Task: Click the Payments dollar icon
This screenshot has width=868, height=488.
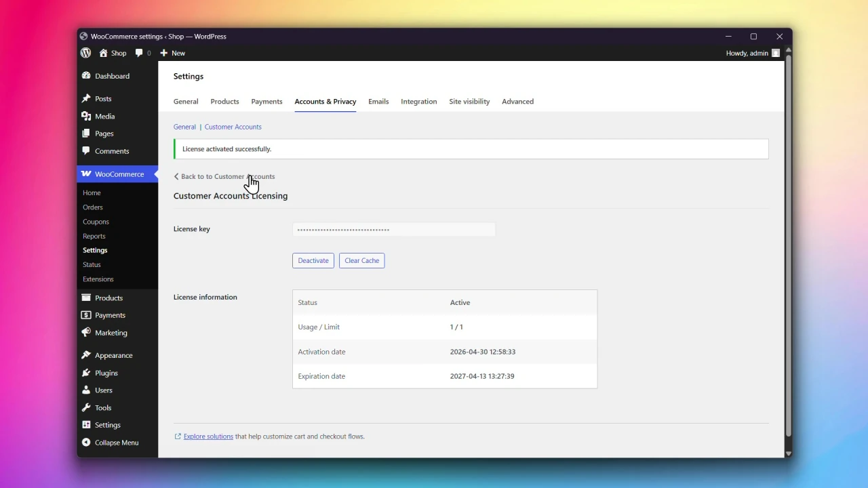Action: point(86,315)
